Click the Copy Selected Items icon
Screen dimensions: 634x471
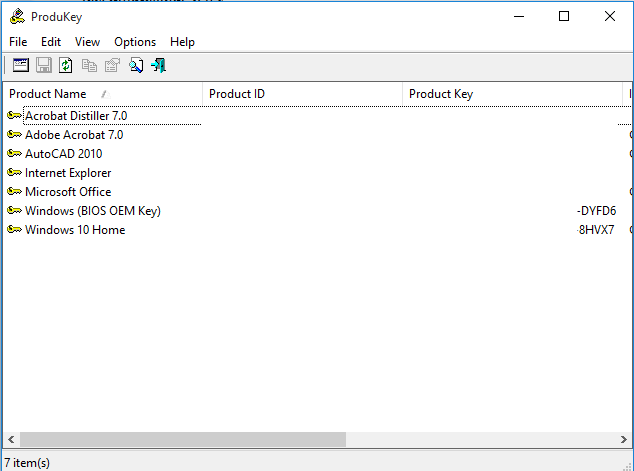[89, 65]
